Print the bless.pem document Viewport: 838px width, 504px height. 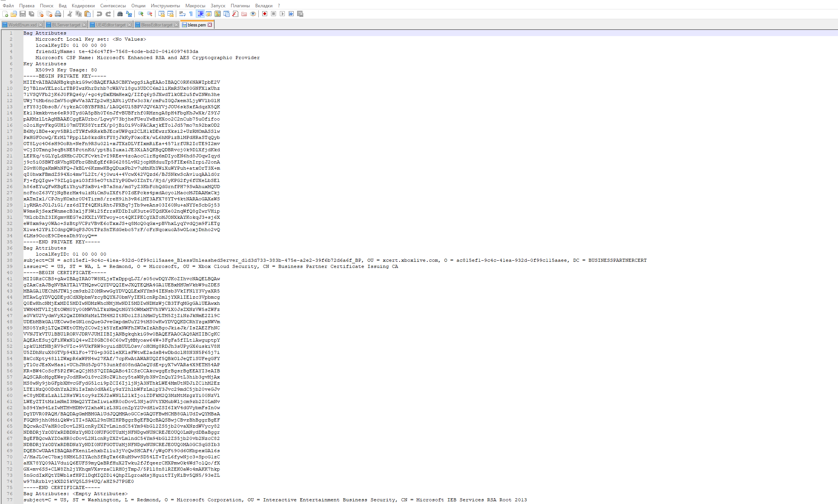point(58,14)
